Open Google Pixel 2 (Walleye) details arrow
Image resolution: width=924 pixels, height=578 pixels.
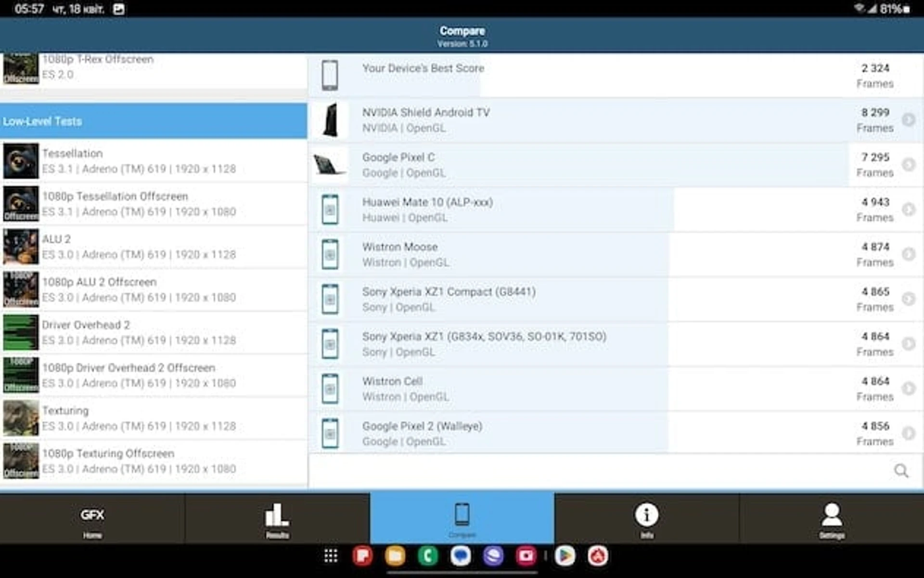pos(908,433)
